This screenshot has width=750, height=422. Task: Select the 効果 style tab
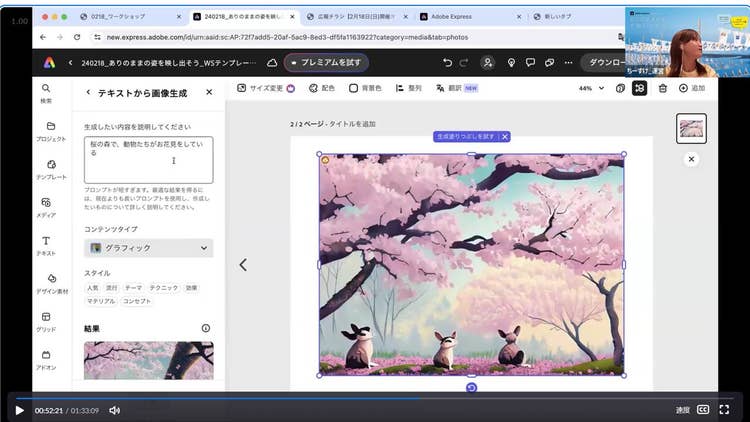191,288
